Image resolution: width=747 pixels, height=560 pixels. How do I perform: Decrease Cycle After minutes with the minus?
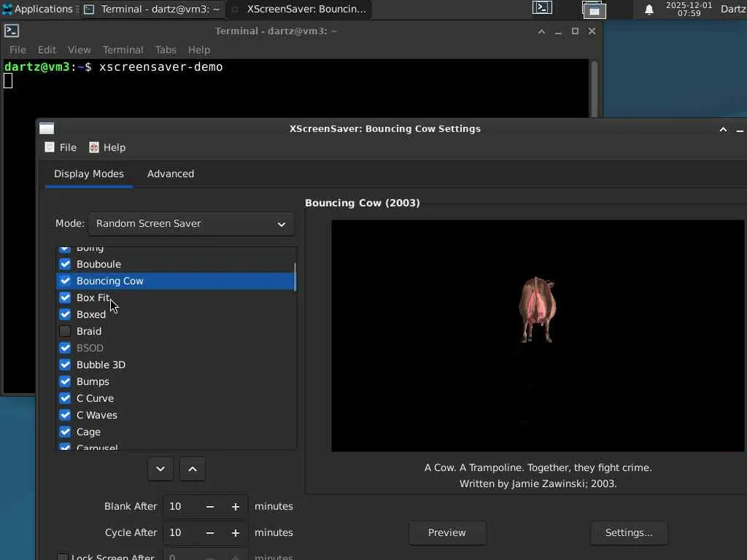[x=210, y=533]
